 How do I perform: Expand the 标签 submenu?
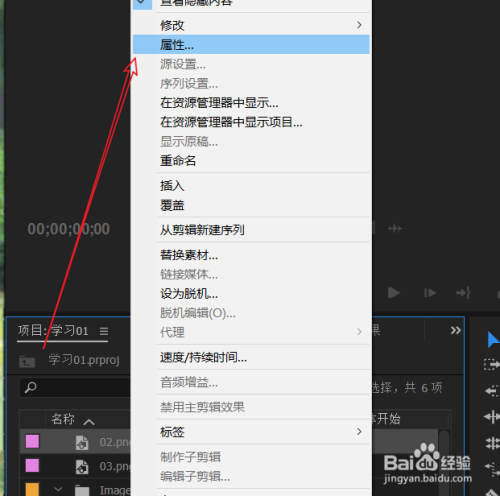(x=251, y=432)
